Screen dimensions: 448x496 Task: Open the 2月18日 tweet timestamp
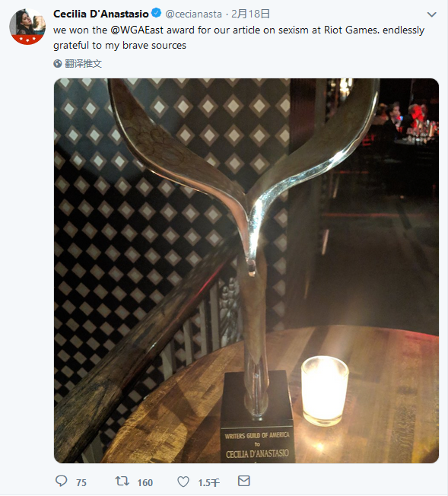(x=250, y=14)
